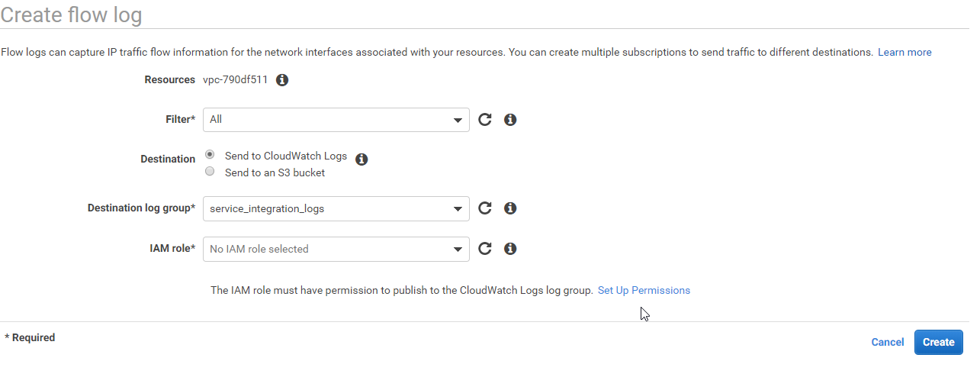This screenshot has height=390, width=980.
Task: Click the Send to an S3 bucket label
Action: (x=275, y=173)
